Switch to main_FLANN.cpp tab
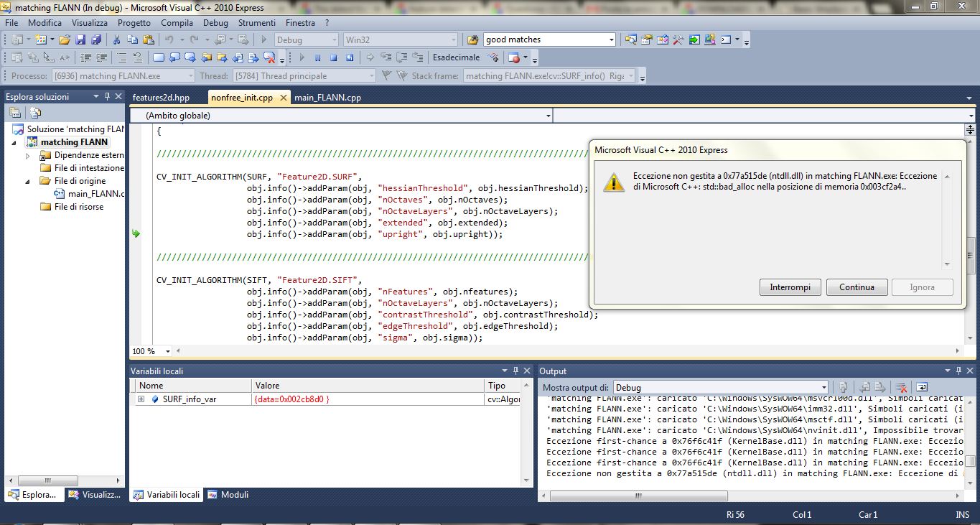980x525 pixels. click(327, 98)
